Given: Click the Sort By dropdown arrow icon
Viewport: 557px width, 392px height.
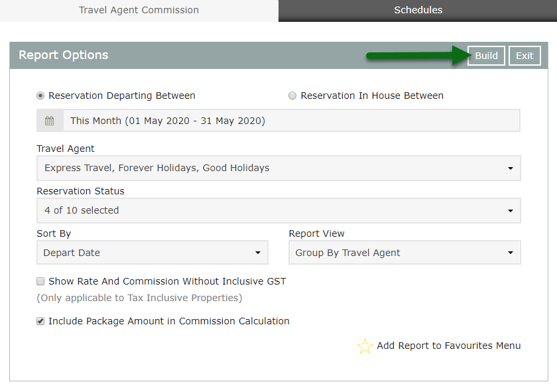Looking at the screenshot, I should pyautogui.click(x=258, y=253).
